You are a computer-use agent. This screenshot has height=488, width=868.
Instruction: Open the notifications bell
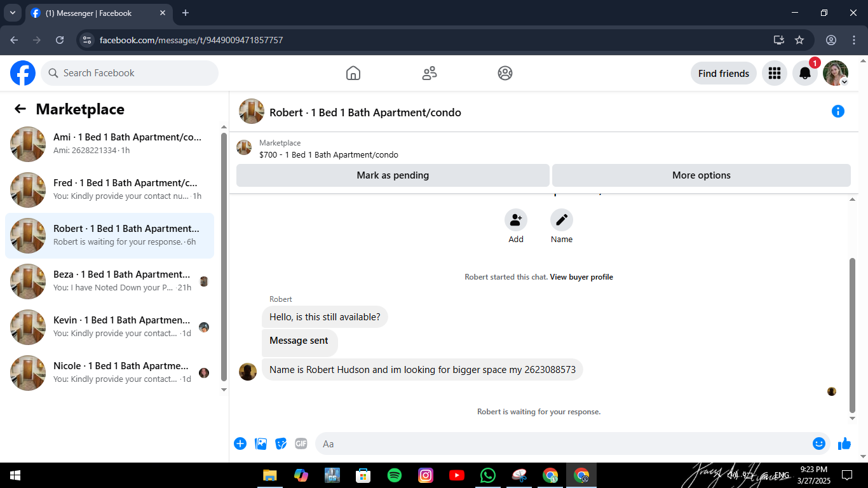pos(805,73)
